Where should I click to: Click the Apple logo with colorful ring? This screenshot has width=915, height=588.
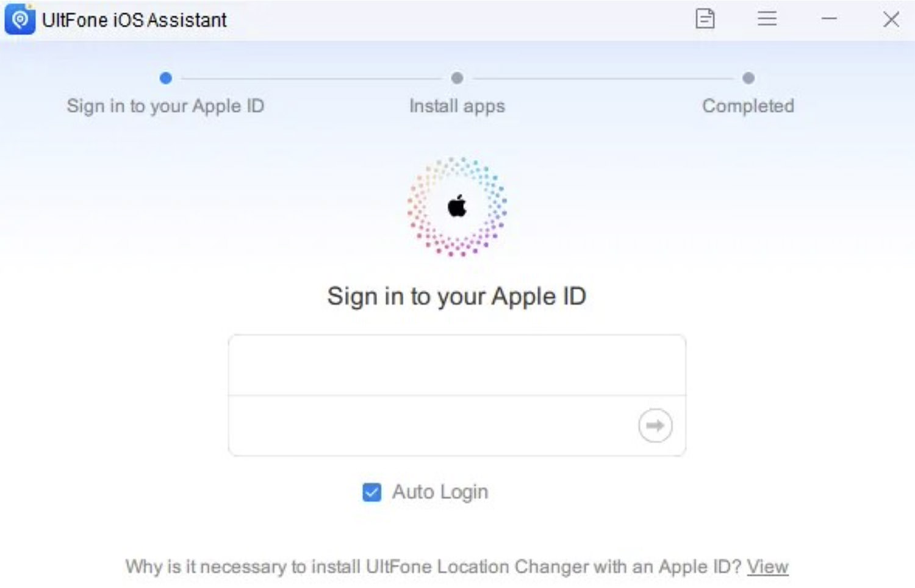tap(457, 207)
